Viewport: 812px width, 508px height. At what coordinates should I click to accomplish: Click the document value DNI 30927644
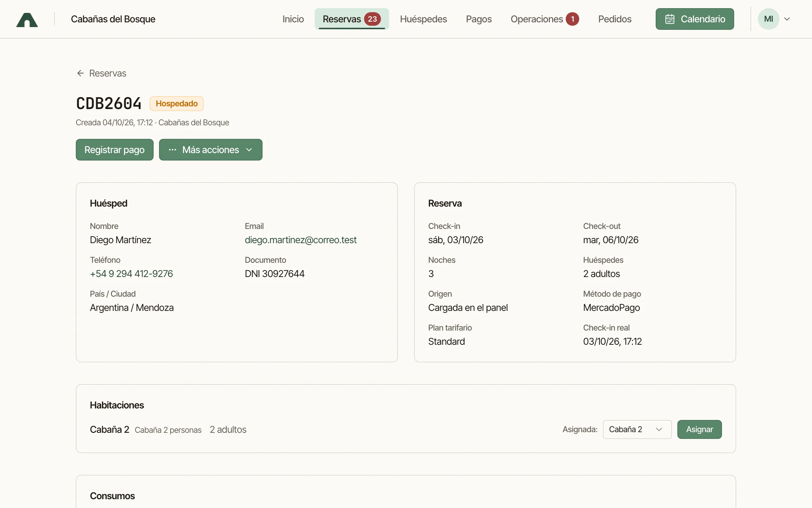274,274
